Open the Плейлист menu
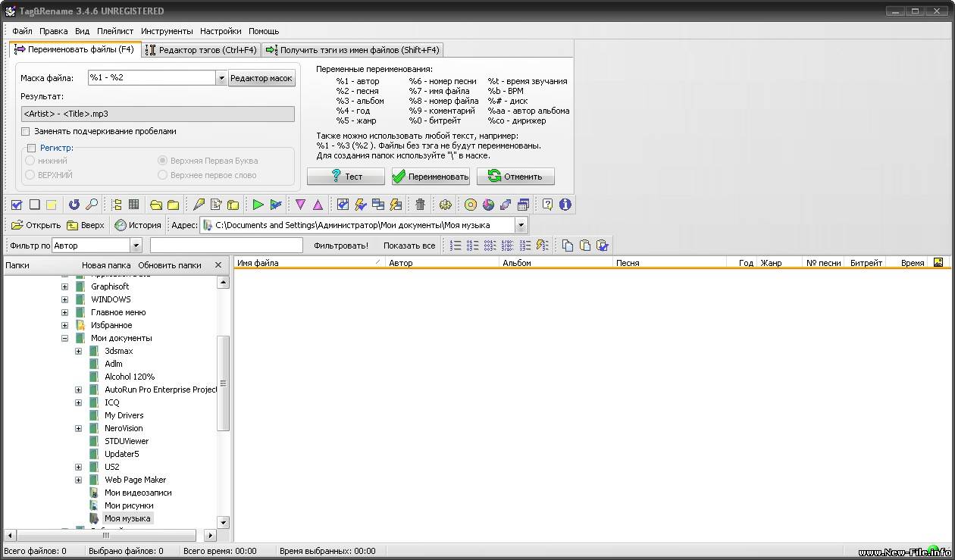 click(x=115, y=31)
